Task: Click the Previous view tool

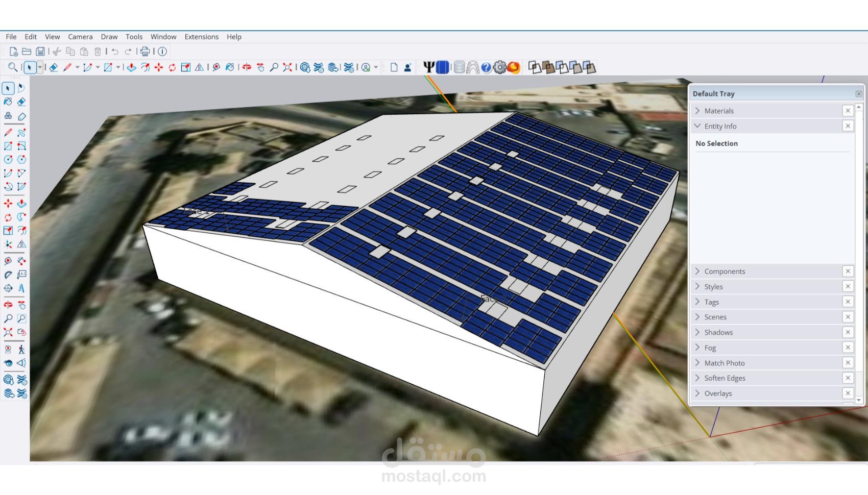Action: 21,332
